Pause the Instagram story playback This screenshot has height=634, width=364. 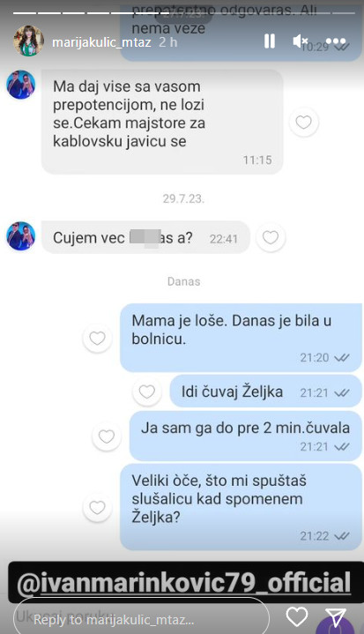270,41
